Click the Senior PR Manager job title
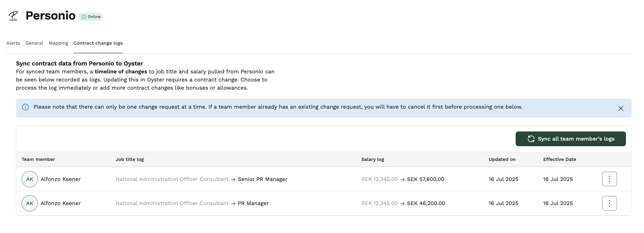The width and height of the screenshot is (644, 233). pos(263,179)
